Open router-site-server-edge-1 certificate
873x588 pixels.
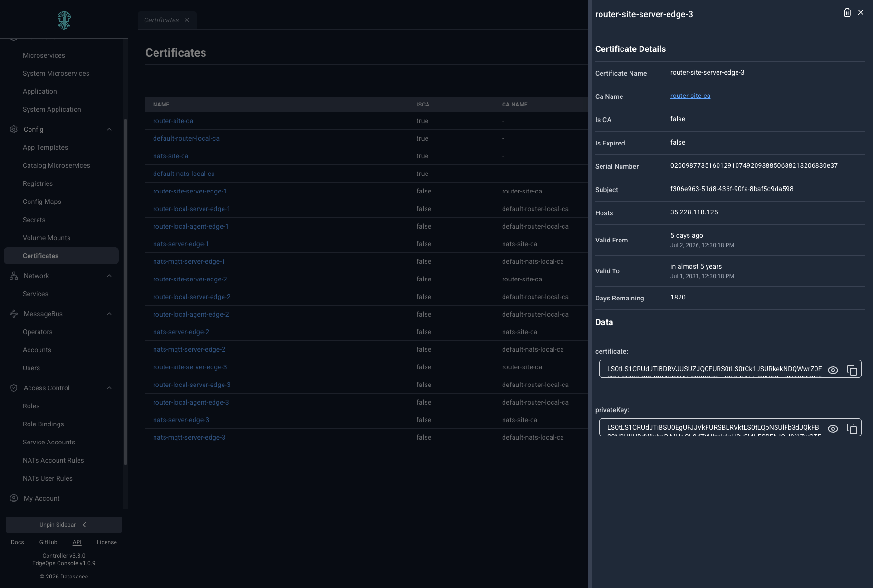point(190,191)
